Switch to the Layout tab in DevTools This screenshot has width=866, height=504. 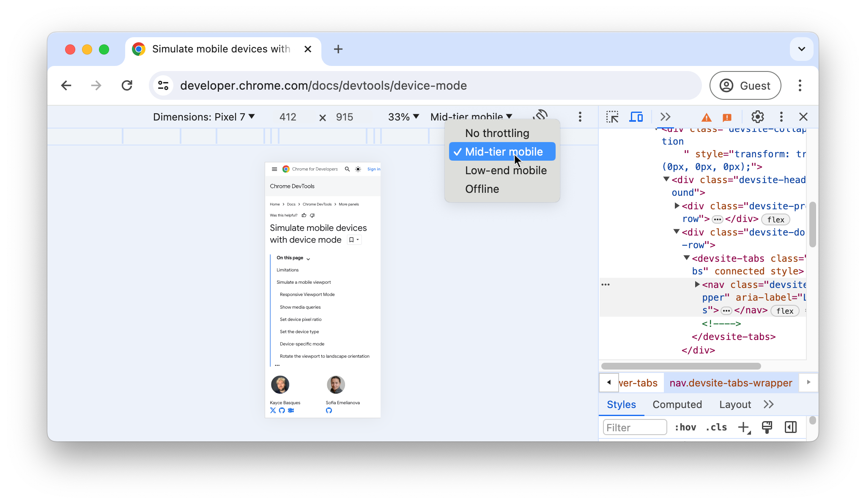[x=734, y=404]
